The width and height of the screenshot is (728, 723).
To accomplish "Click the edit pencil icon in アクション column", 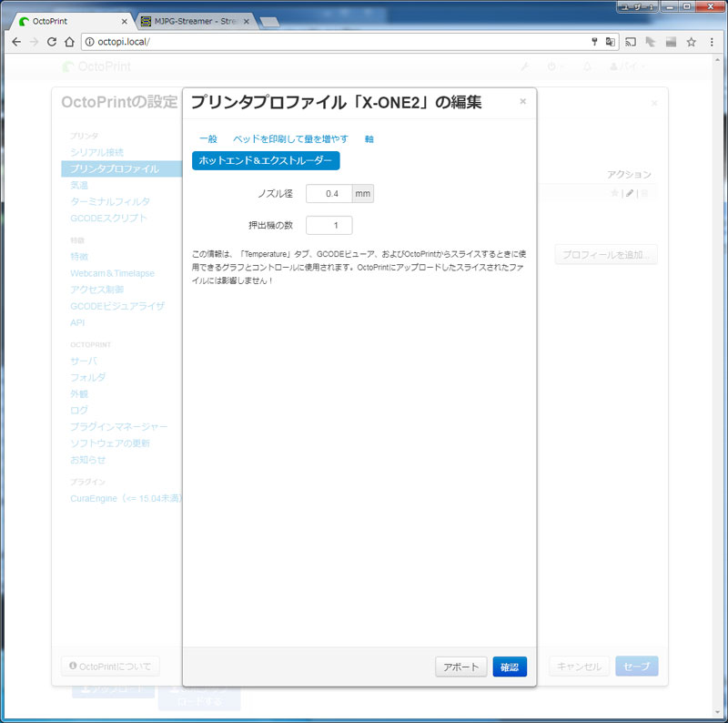I will pyautogui.click(x=630, y=193).
